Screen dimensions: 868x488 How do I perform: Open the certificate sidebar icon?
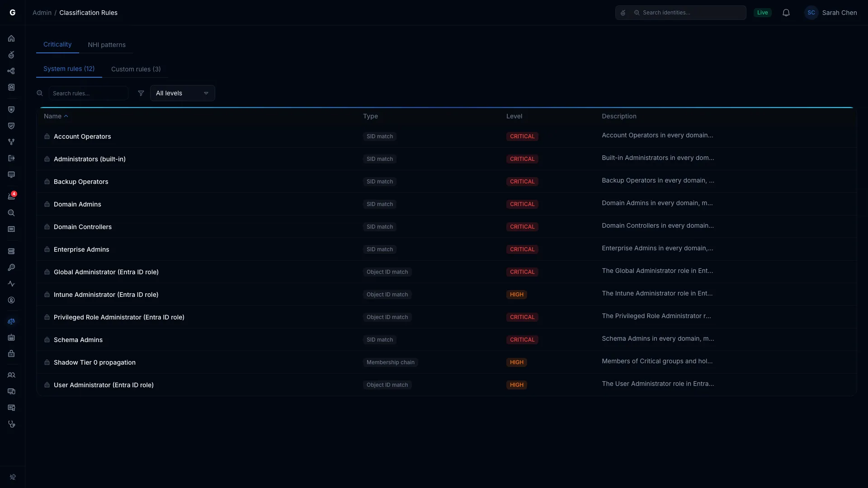click(x=11, y=408)
